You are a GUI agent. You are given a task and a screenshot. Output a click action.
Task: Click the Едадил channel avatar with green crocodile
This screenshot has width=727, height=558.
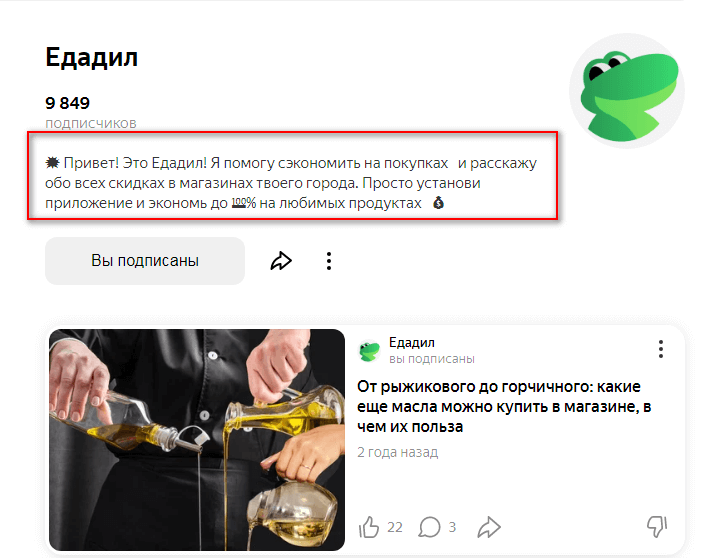(627, 91)
